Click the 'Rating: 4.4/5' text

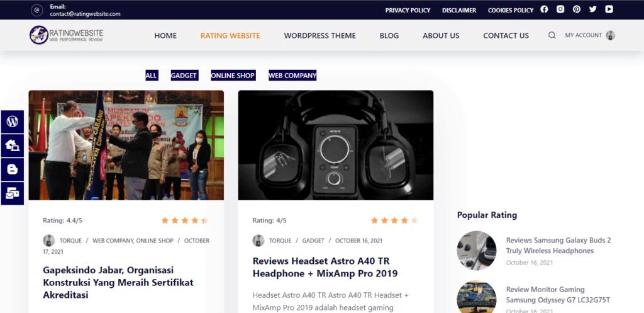[63, 220]
